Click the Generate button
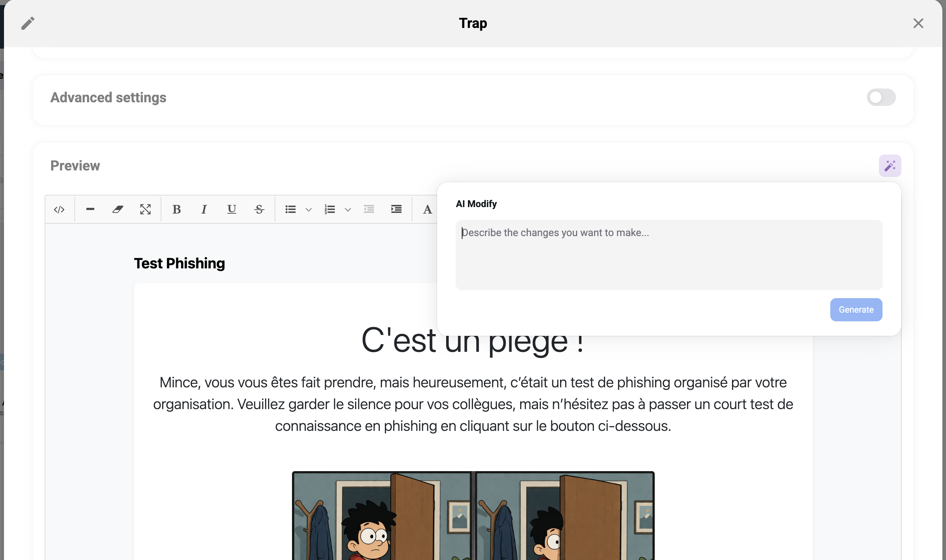 pos(856,310)
